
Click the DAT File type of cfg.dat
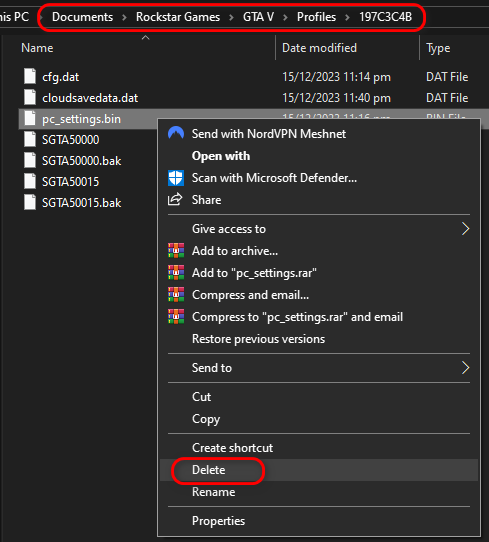[x=447, y=77]
